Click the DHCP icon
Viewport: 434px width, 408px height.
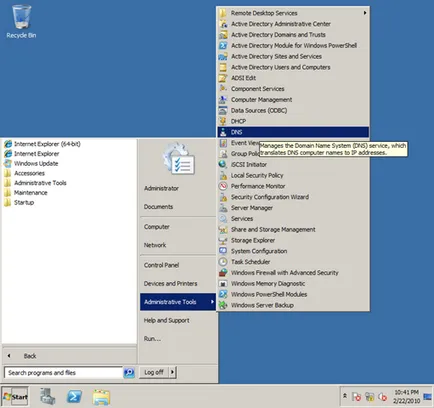point(223,121)
